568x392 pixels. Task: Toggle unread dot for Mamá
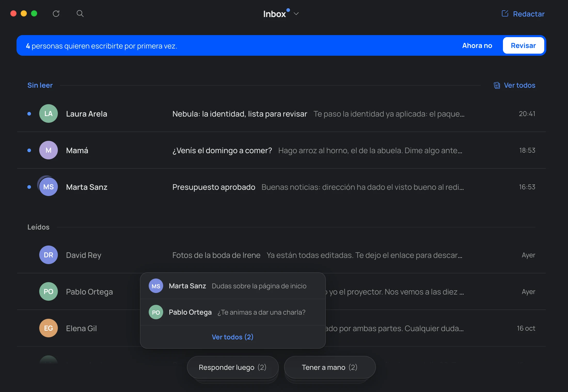pyautogui.click(x=29, y=150)
